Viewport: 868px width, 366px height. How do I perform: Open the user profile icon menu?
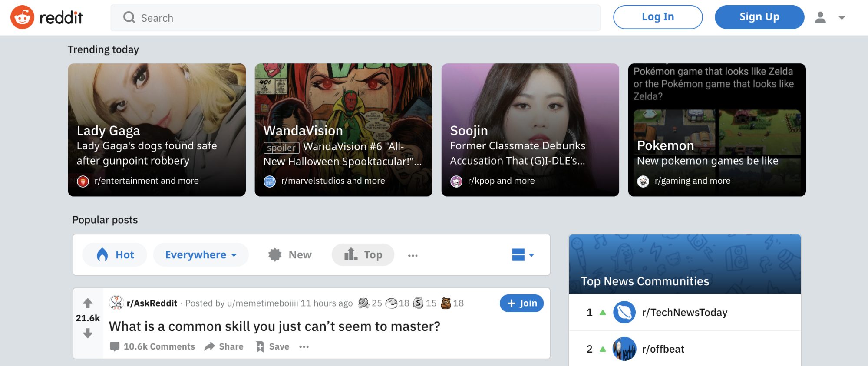(x=820, y=17)
